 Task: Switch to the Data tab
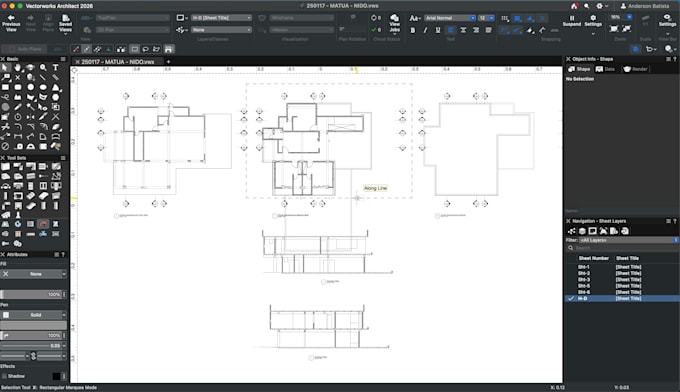point(605,69)
